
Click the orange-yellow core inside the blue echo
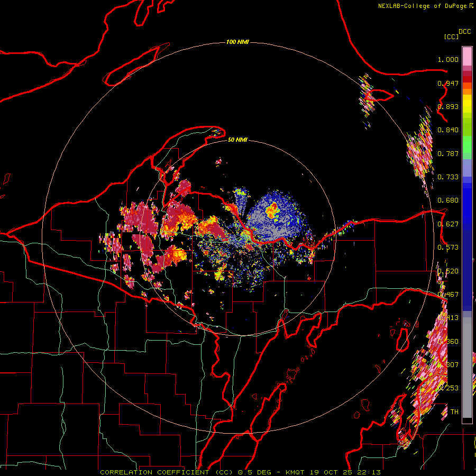tap(272, 210)
